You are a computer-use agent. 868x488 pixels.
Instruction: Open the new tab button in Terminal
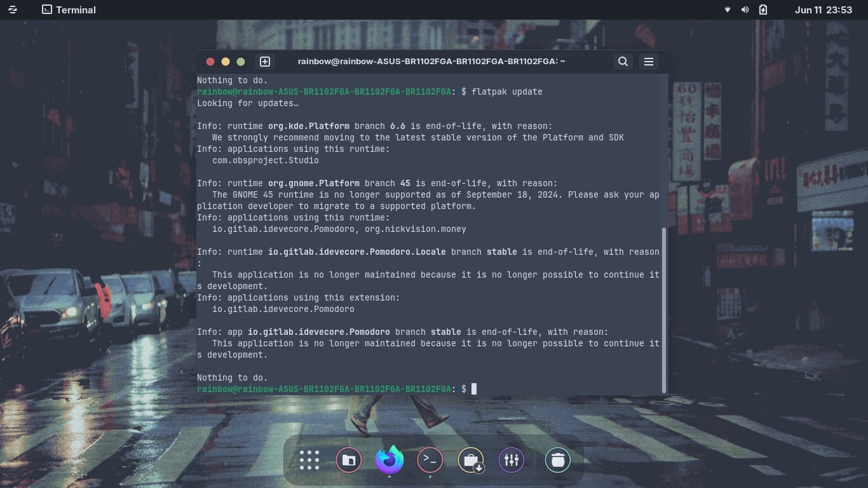[x=265, y=62]
